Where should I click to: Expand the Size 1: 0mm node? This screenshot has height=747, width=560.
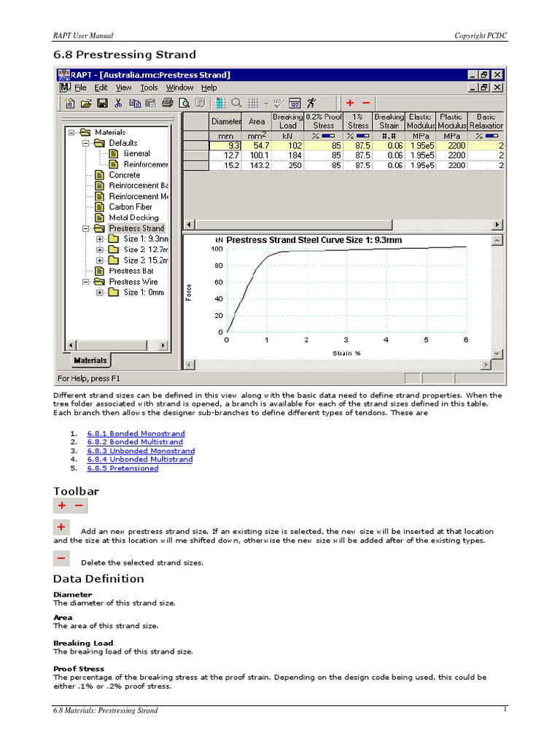pyautogui.click(x=100, y=293)
